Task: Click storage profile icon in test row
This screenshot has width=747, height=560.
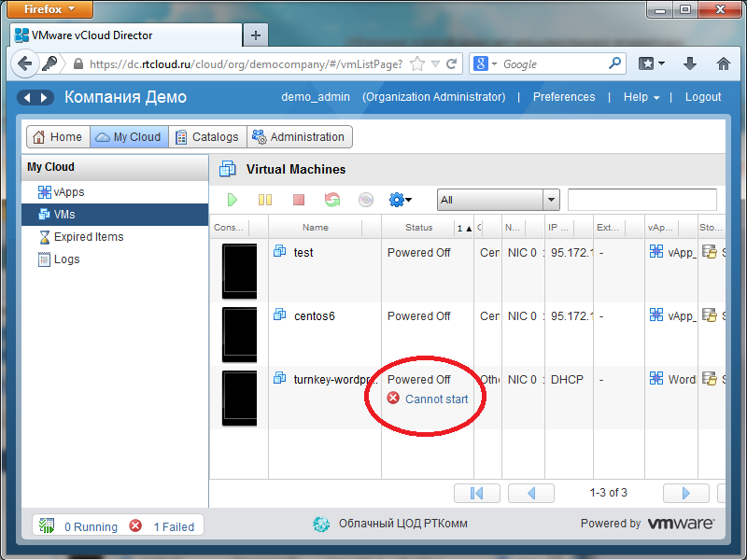Action: pos(710,252)
